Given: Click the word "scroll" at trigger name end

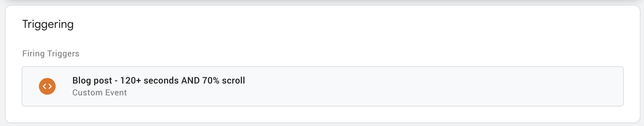Looking at the screenshot, I should point(234,80).
